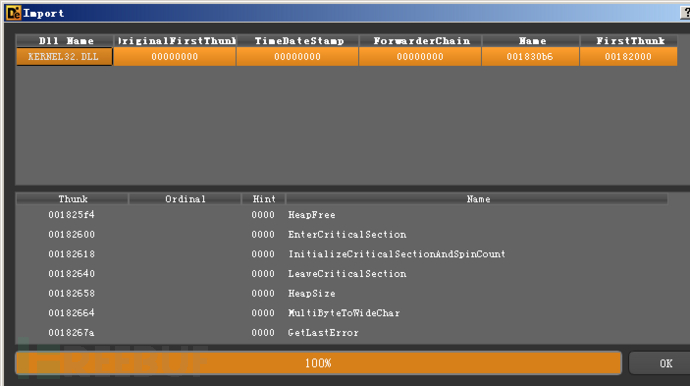
Task: Click the Name header in DLL table
Action: 531,41
